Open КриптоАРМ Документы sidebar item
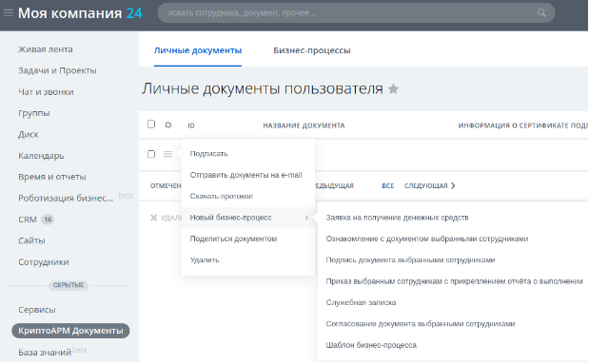This screenshot has width=589, height=364. (70, 331)
